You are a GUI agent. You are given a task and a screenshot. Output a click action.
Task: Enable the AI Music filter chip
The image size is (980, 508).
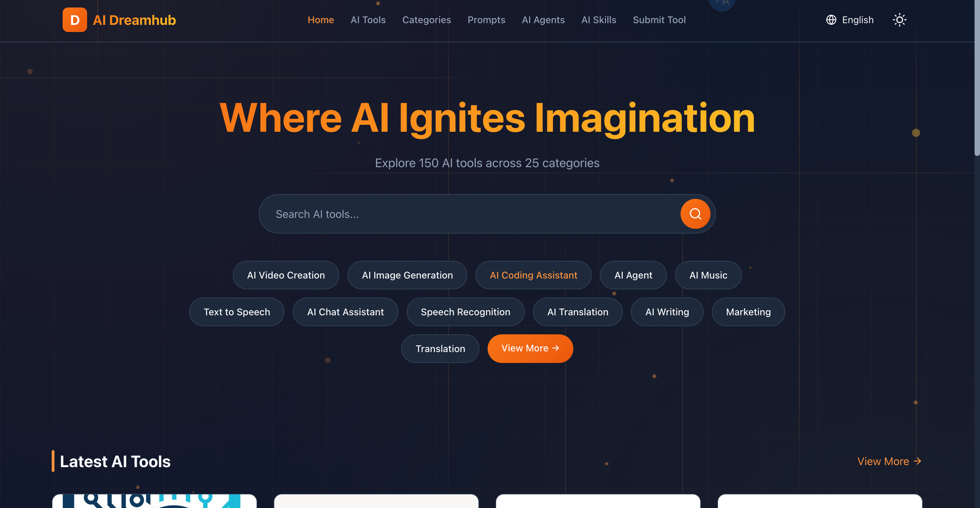[708, 275]
